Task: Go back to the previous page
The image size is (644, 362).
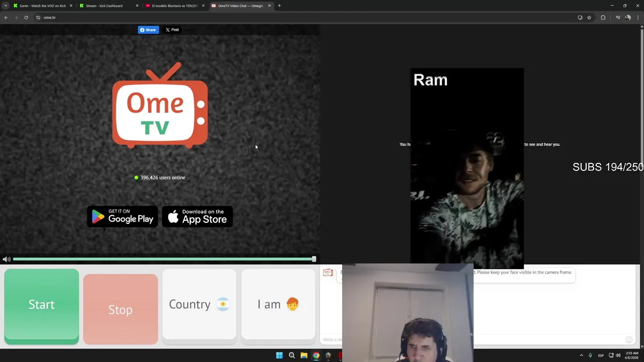Action: pyautogui.click(x=6, y=18)
